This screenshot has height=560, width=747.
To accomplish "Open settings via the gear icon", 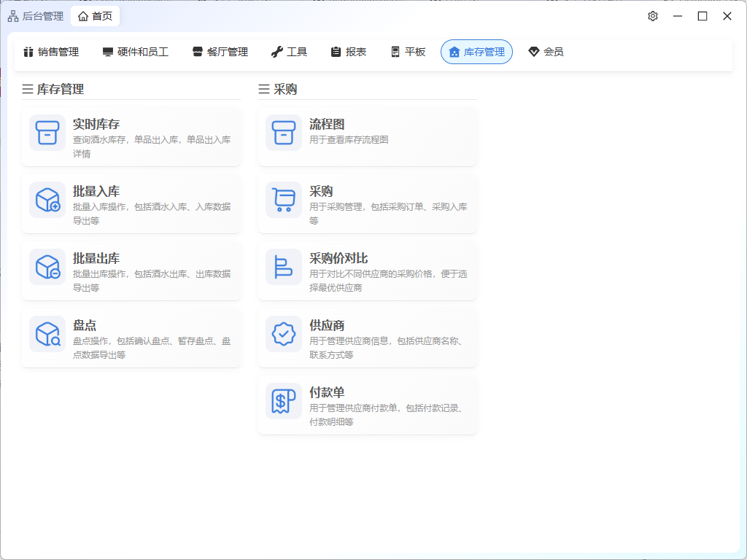I will coord(653,16).
